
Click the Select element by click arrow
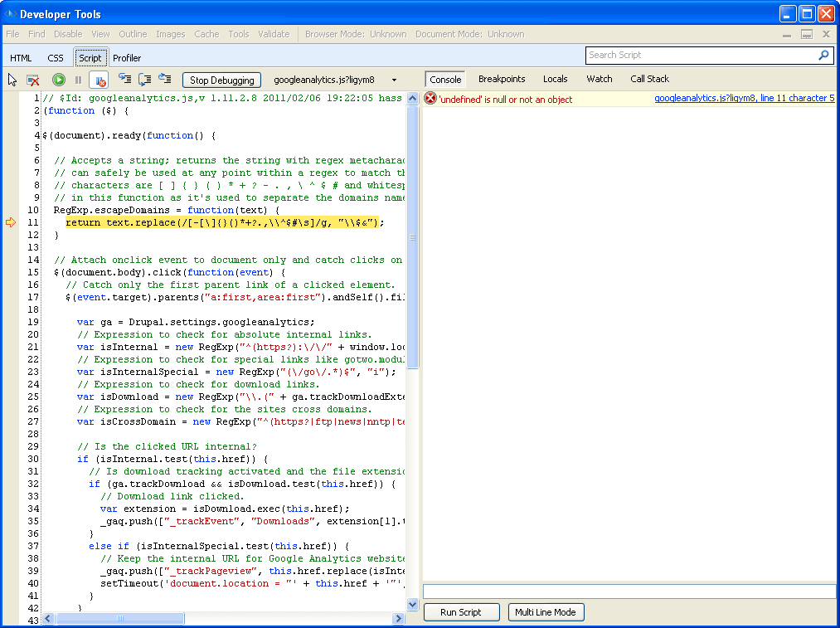pyautogui.click(x=12, y=80)
